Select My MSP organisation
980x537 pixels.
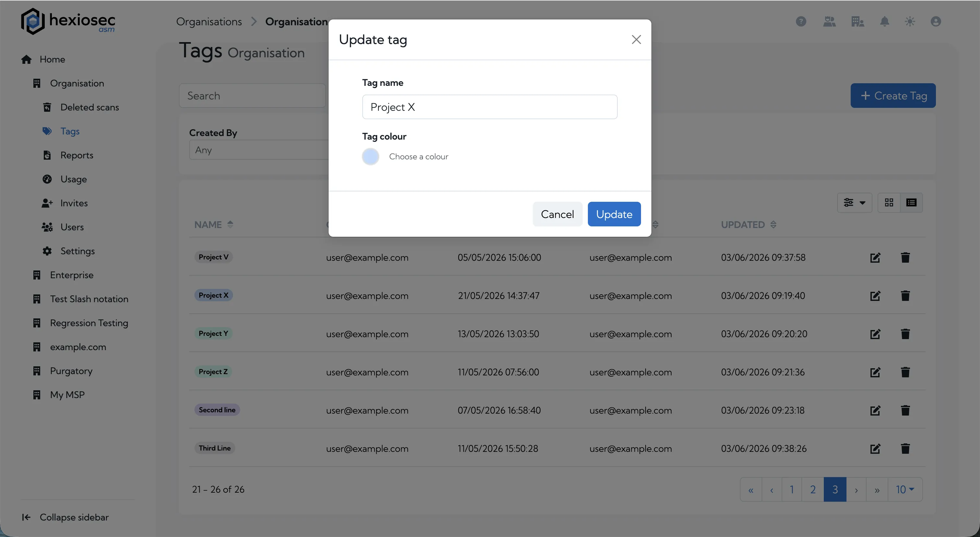click(x=59, y=395)
